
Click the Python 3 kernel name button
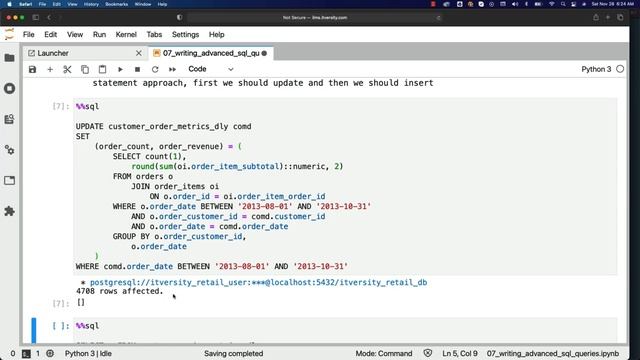(x=596, y=69)
